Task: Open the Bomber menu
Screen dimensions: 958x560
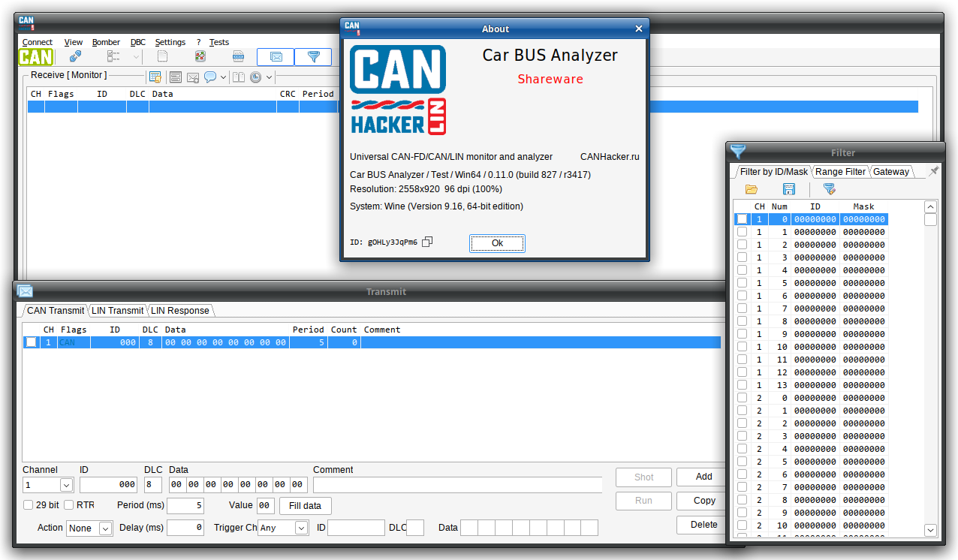Action: point(106,42)
